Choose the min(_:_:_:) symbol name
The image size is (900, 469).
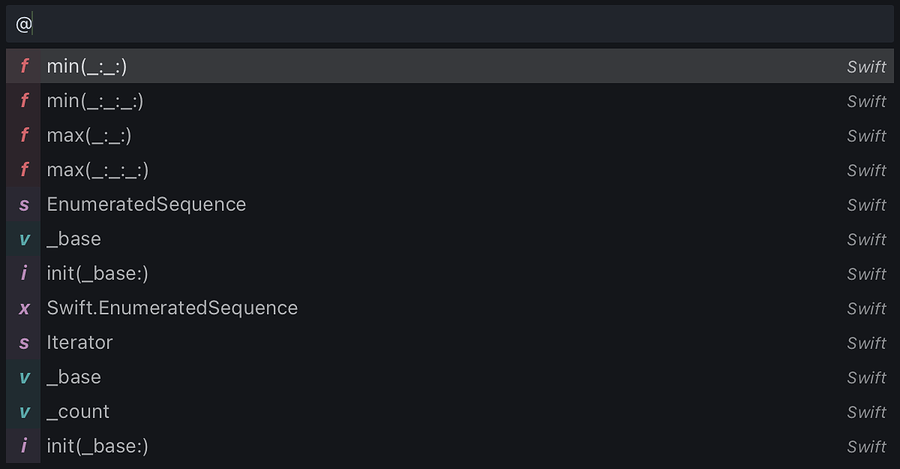click(95, 101)
